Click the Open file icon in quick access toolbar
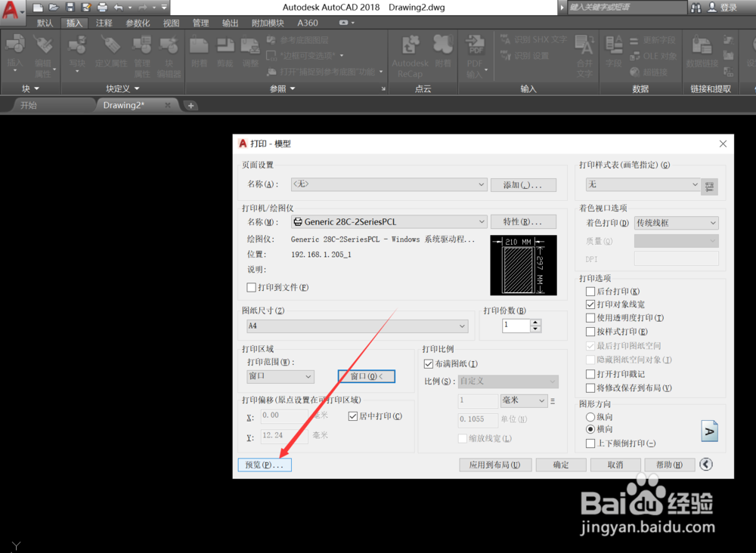This screenshot has height=553, width=756. coord(54,8)
